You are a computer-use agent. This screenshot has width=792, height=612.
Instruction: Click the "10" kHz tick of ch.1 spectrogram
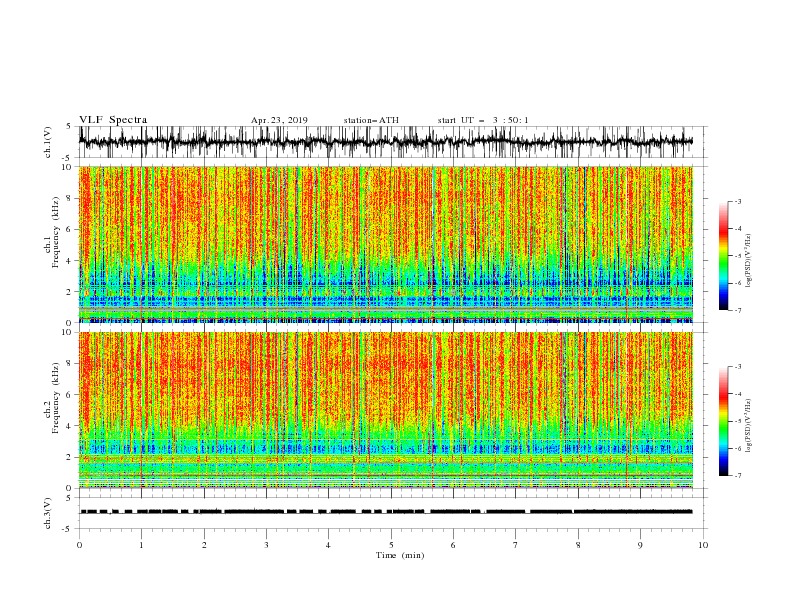(x=66, y=167)
